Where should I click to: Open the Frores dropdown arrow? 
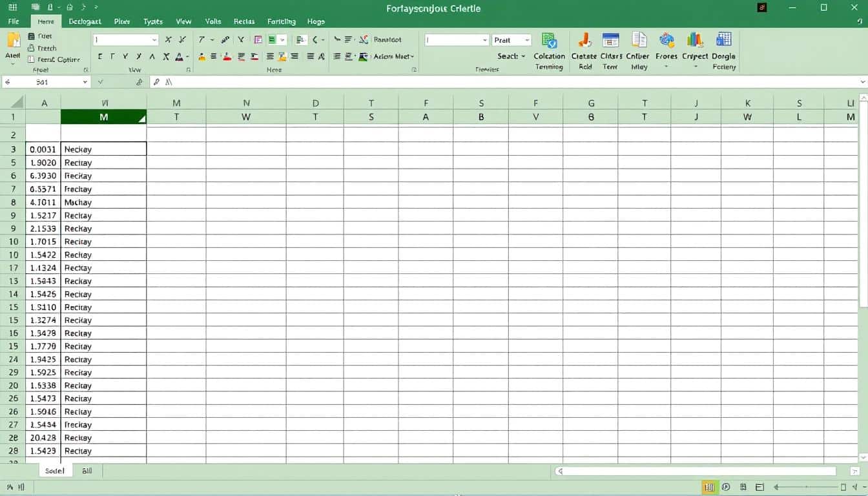pos(666,67)
